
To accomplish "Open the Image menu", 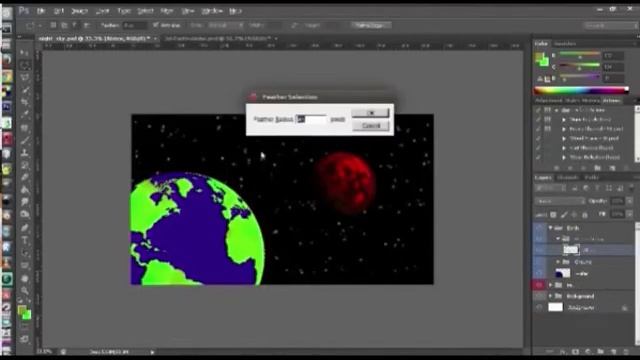I will coord(80,11).
